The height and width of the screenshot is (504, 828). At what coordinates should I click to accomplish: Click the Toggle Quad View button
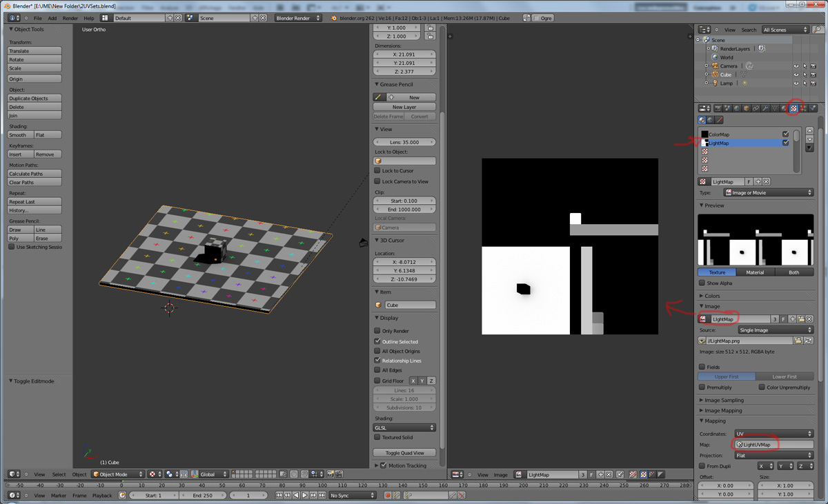(x=405, y=453)
